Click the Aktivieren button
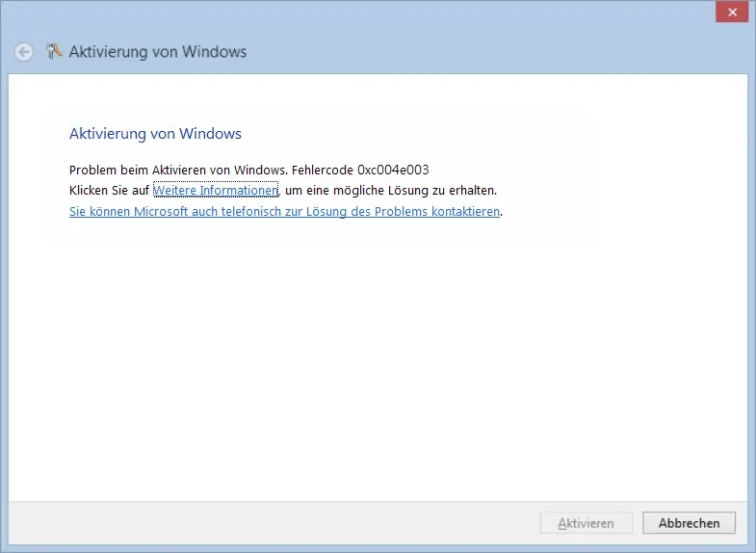 click(x=586, y=523)
